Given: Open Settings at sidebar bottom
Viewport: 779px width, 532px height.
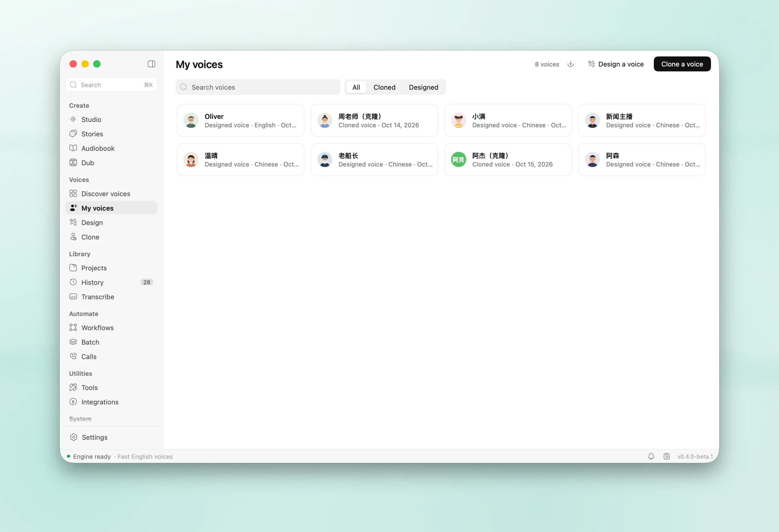Looking at the screenshot, I should 111,438.
